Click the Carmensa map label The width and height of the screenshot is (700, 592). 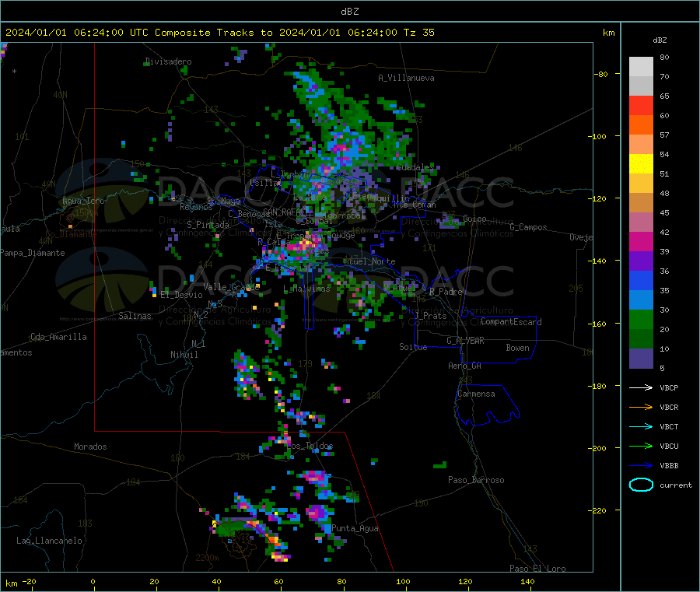pos(476,394)
